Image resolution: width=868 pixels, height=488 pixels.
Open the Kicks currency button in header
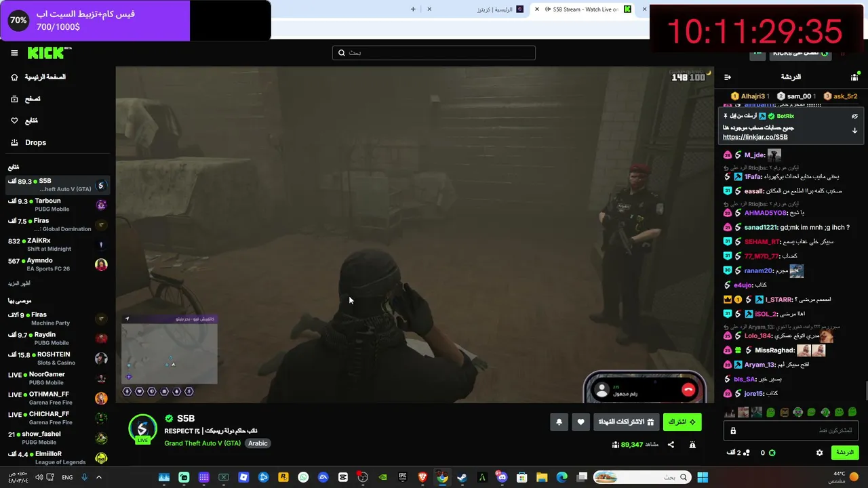tap(802, 53)
